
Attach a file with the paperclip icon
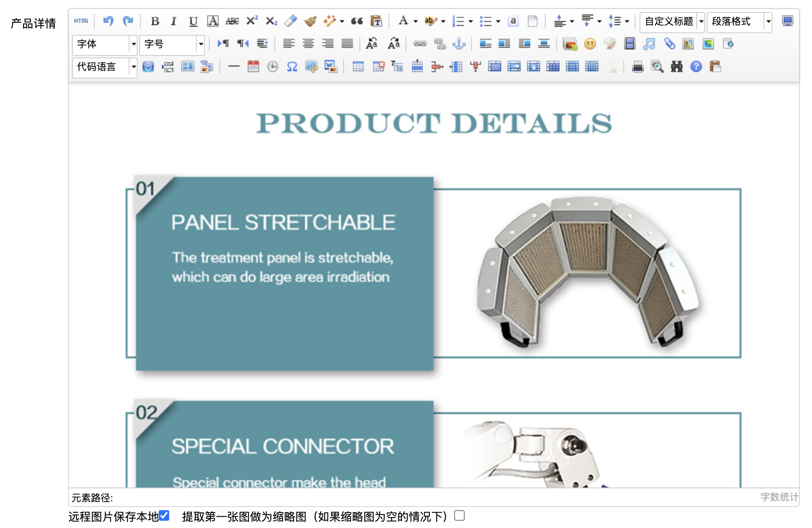(669, 43)
